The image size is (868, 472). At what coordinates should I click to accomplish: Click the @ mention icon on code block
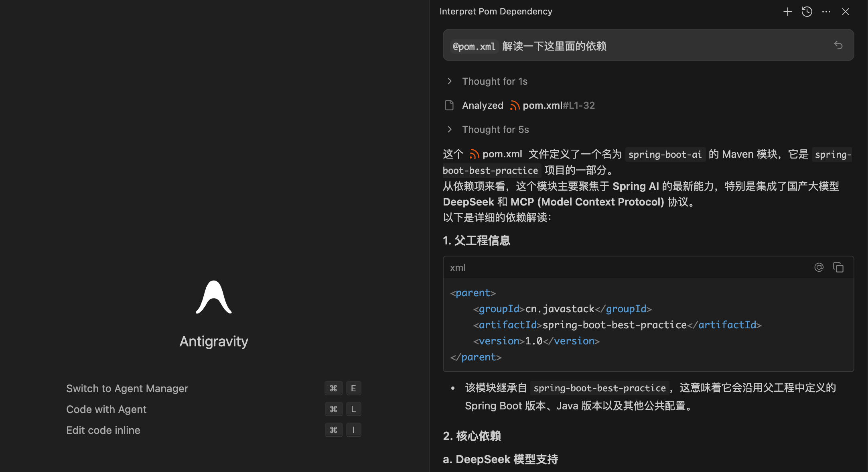[819, 267]
